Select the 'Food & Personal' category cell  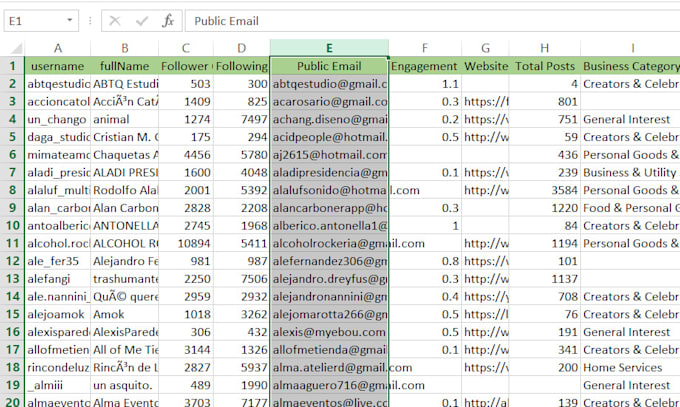pos(631,208)
